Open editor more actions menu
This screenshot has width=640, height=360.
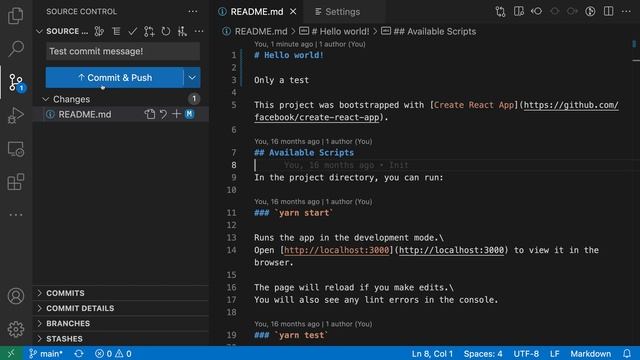[x=626, y=11]
